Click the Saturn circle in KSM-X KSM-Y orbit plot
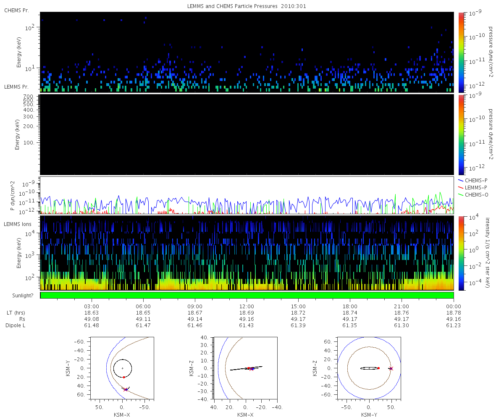The image size is (504, 420). 122,368
